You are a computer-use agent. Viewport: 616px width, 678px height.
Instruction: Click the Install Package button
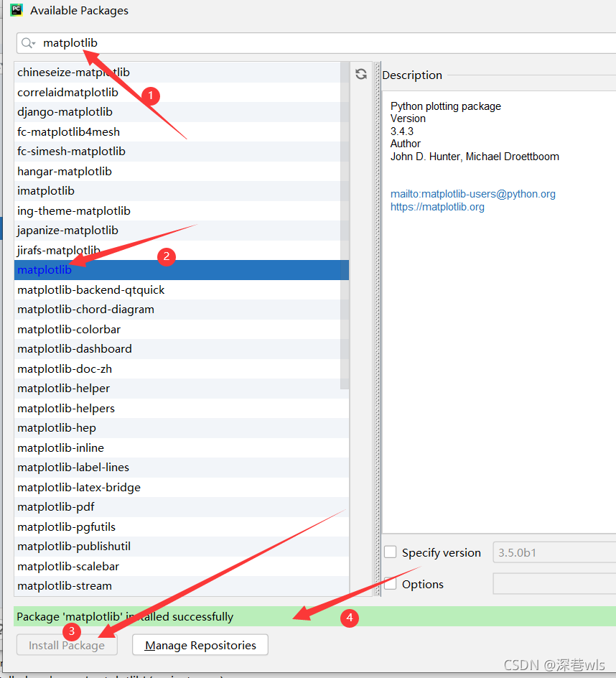(66, 644)
